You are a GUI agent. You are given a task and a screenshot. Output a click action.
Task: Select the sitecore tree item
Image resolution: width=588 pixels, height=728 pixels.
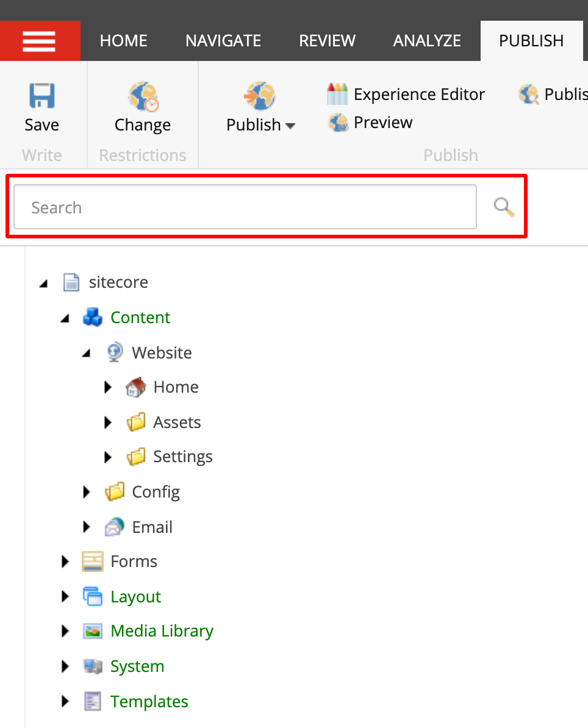pyautogui.click(x=118, y=282)
